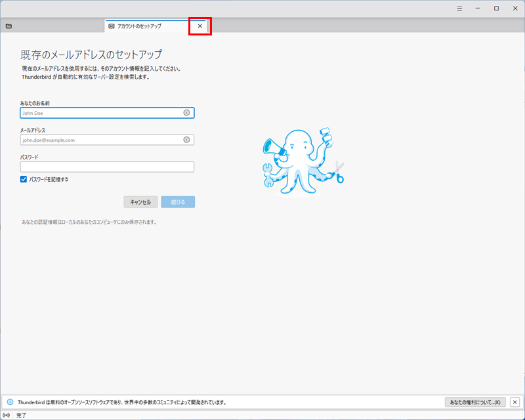Click the 続ける button
525x420 pixels.
tap(178, 202)
